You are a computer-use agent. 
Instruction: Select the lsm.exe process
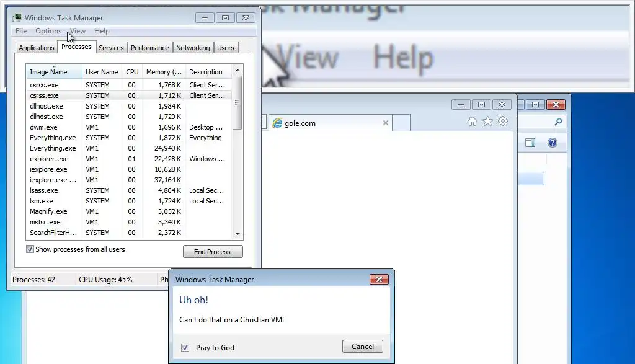pyautogui.click(x=129, y=201)
